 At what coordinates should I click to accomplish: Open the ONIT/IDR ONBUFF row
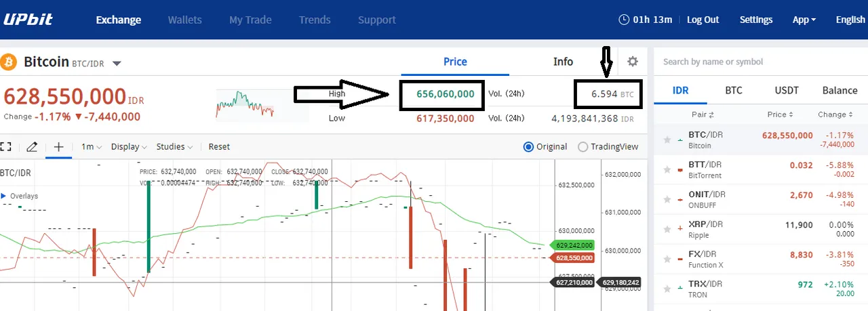click(760, 200)
